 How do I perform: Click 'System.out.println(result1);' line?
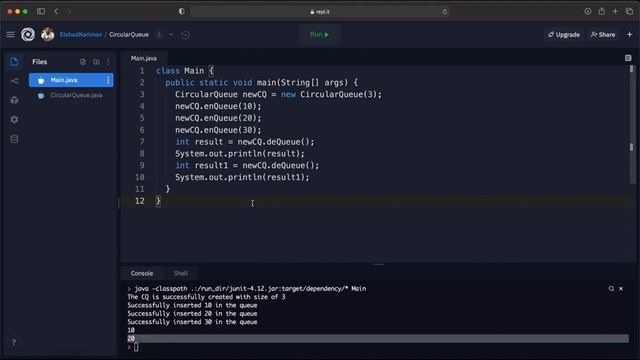tap(242, 177)
